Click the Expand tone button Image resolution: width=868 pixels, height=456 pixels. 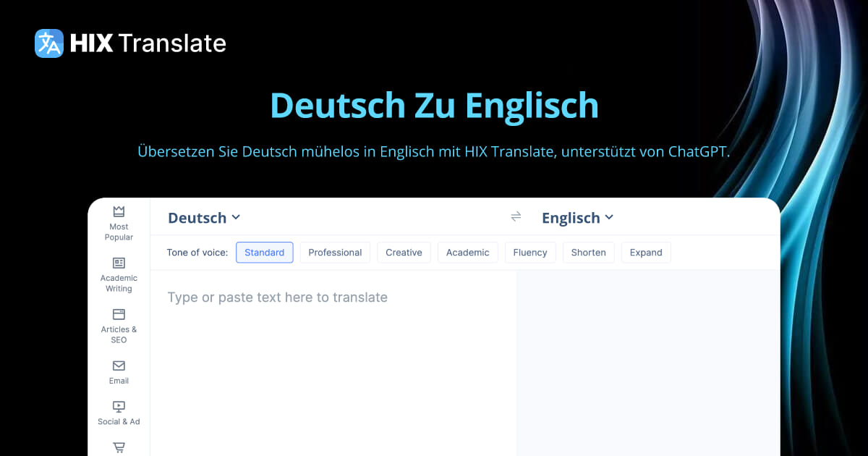point(646,252)
